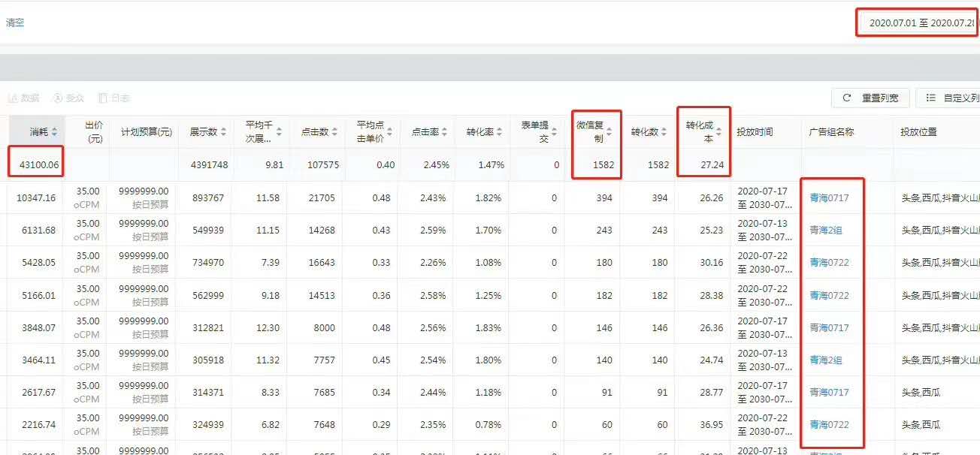This screenshot has height=455, width=980.
Task: Sort by 微信复制 column arrows
Action: coord(609,132)
